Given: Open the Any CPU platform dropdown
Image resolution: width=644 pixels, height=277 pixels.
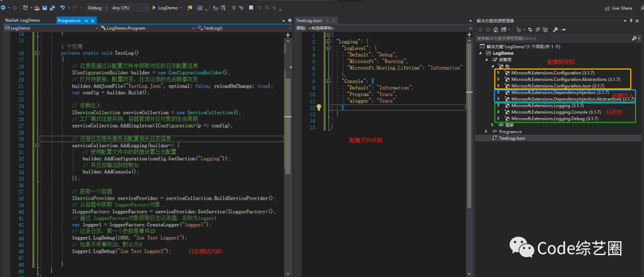Looking at the screenshot, I should click(x=130, y=8).
